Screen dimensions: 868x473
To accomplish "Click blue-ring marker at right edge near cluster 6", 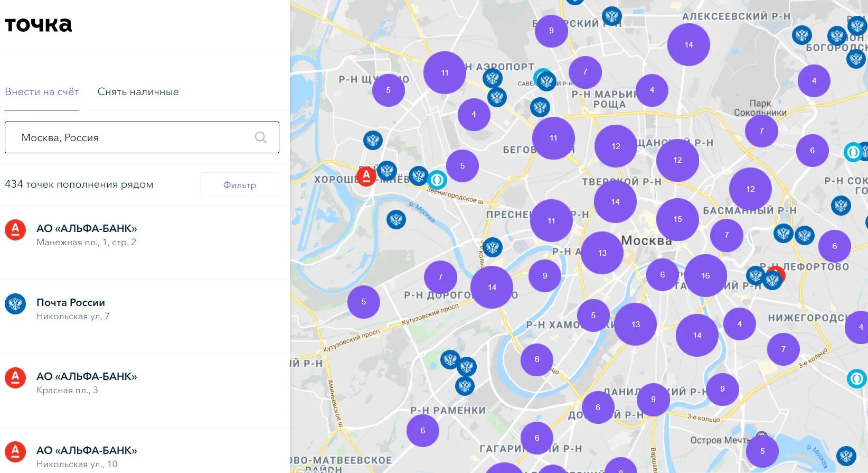I will 853,152.
